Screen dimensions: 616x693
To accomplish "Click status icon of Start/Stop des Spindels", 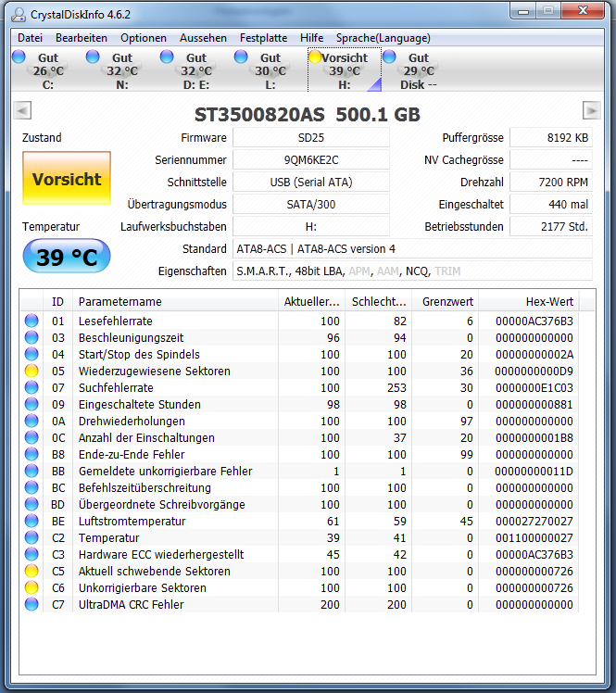I will [31, 355].
